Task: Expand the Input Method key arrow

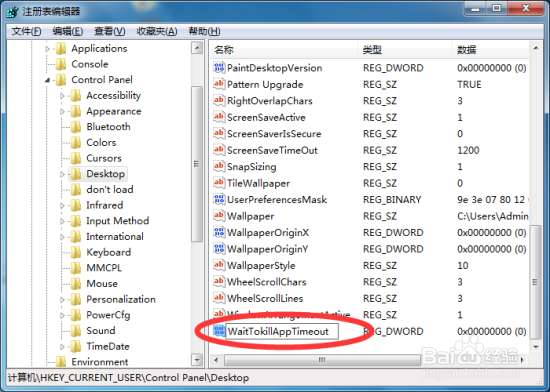Action: 62,221
